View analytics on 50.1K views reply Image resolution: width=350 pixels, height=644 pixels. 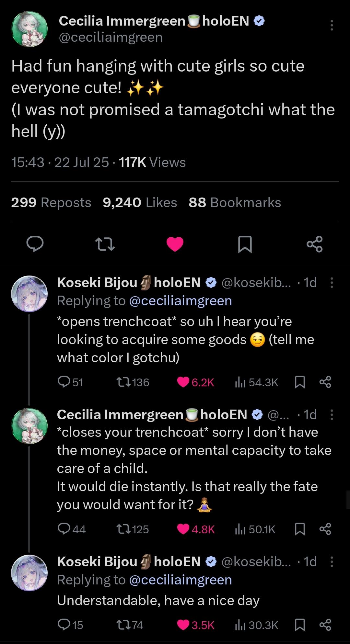255,529
